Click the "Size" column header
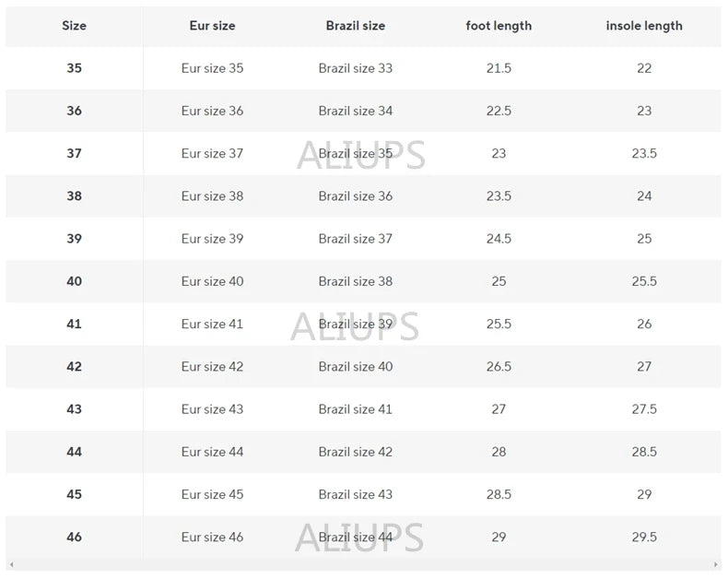The height and width of the screenshot is (579, 728). 74,26
